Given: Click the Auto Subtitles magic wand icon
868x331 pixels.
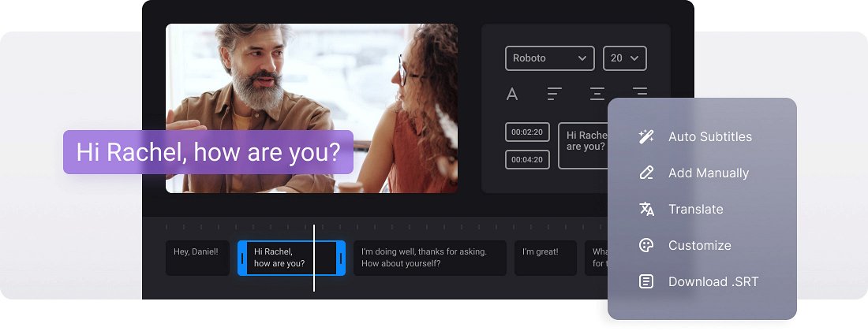Looking at the screenshot, I should [x=646, y=136].
